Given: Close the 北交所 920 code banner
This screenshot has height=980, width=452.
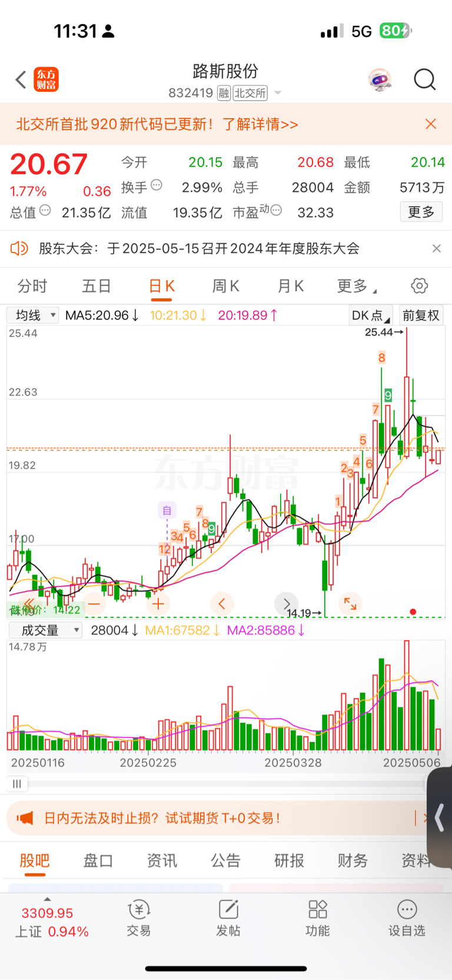Looking at the screenshot, I should [431, 124].
